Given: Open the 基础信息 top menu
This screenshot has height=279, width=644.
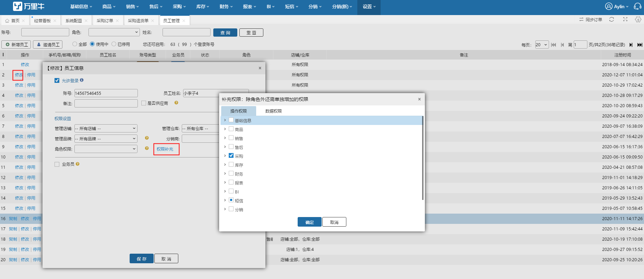Looking at the screenshot, I should point(81,7).
